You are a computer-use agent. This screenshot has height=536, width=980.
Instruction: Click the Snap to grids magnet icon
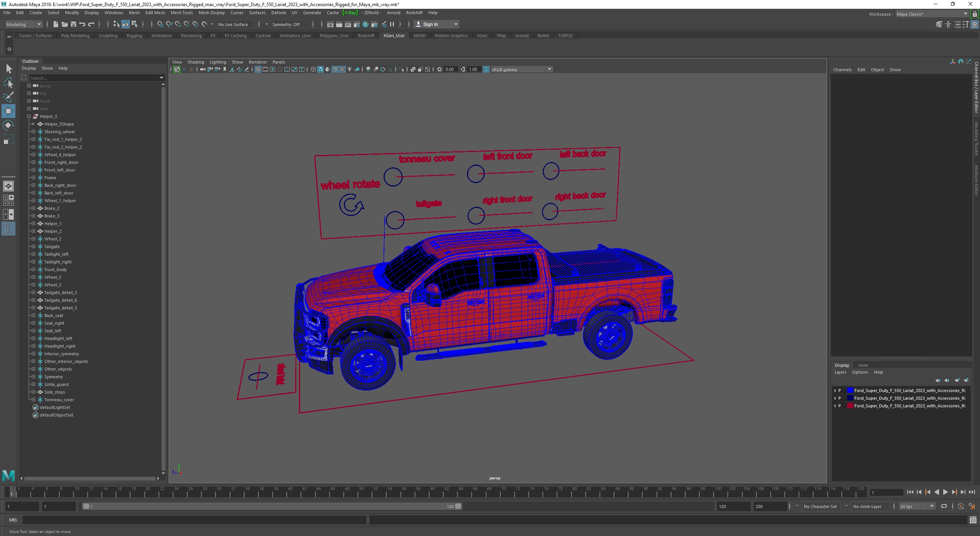coord(160,24)
